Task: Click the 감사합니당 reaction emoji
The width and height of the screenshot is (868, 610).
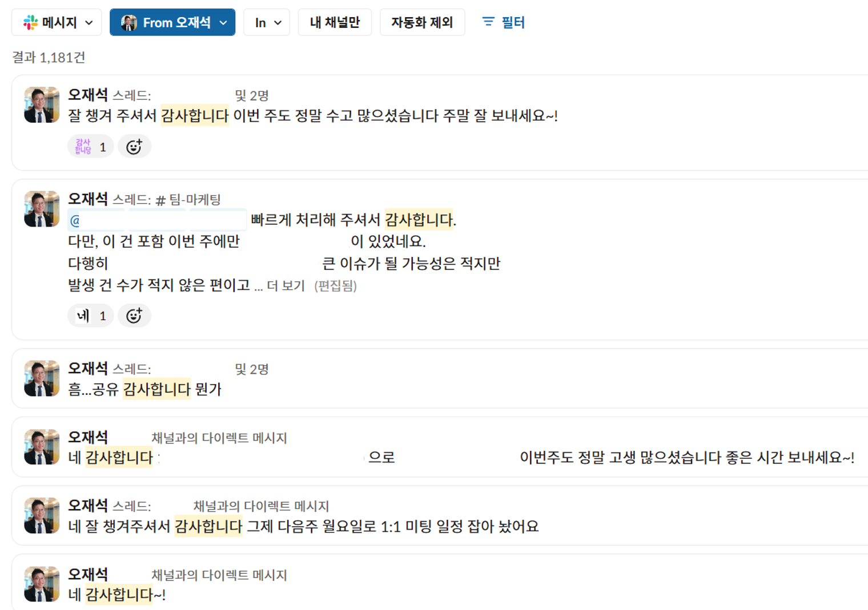Action: [84, 147]
